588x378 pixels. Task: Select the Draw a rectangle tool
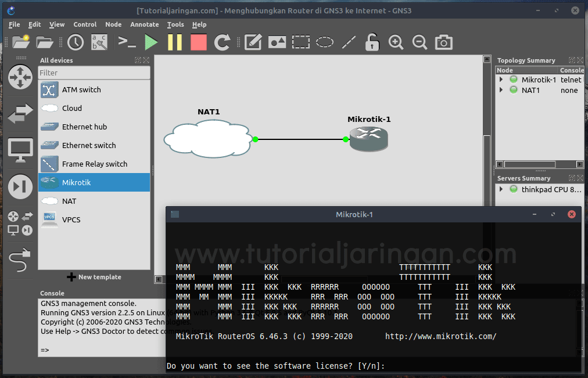pyautogui.click(x=301, y=42)
